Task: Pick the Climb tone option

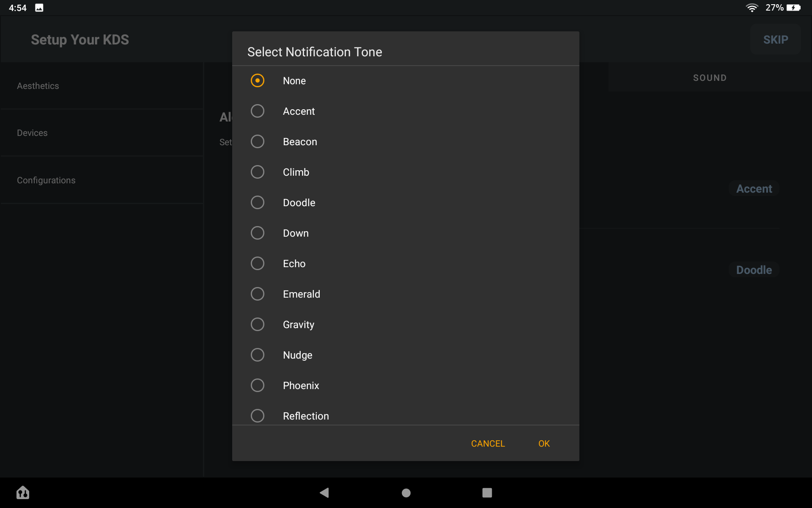Action: point(257,172)
